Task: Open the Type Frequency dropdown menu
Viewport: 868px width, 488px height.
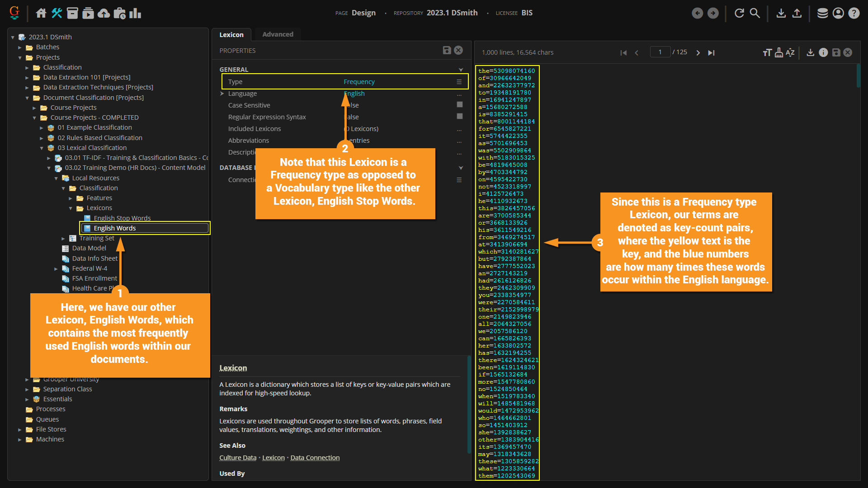Action: (459, 82)
